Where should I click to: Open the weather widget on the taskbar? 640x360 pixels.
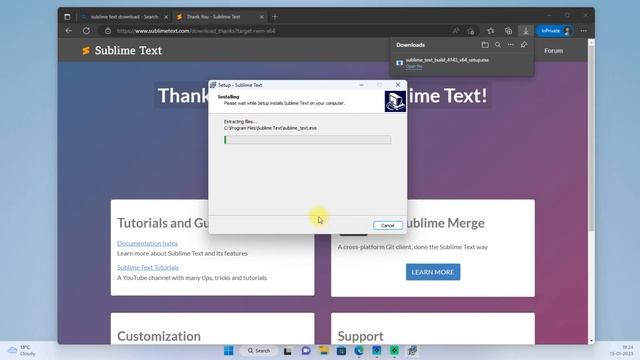(x=22, y=350)
